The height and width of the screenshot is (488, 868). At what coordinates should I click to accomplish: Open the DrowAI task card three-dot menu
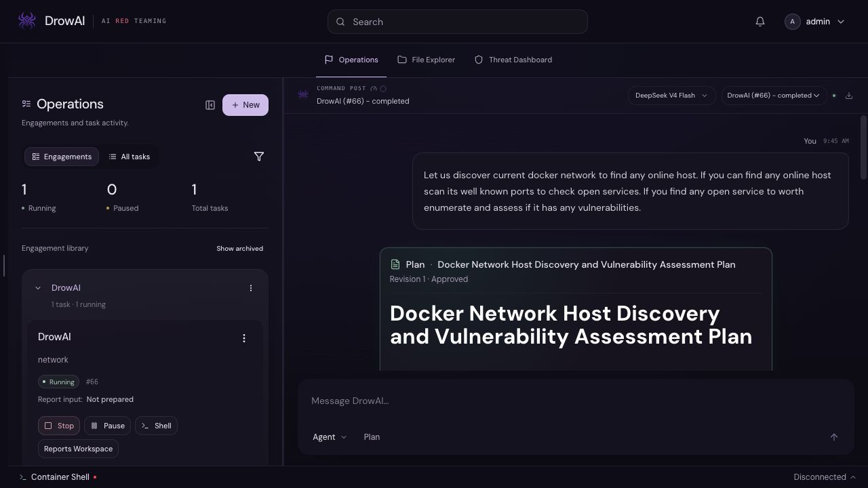[x=244, y=338]
